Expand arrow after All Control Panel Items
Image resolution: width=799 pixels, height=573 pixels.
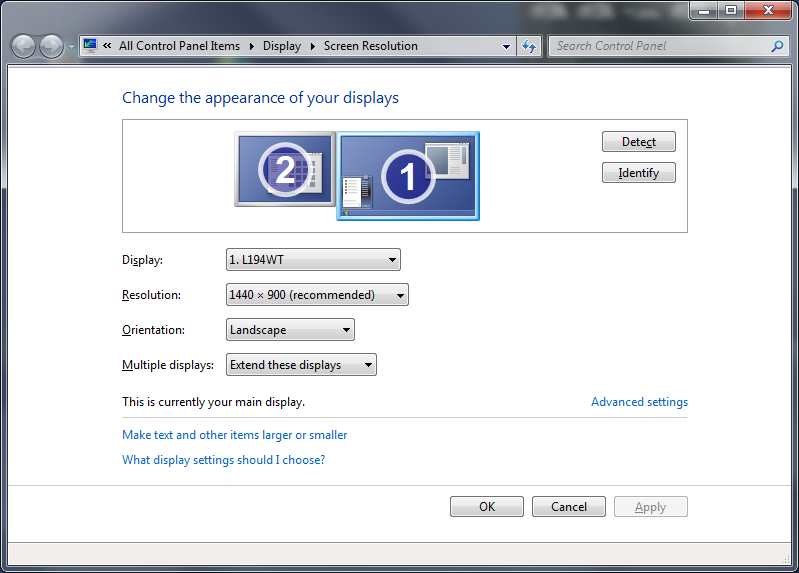coord(252,46)
